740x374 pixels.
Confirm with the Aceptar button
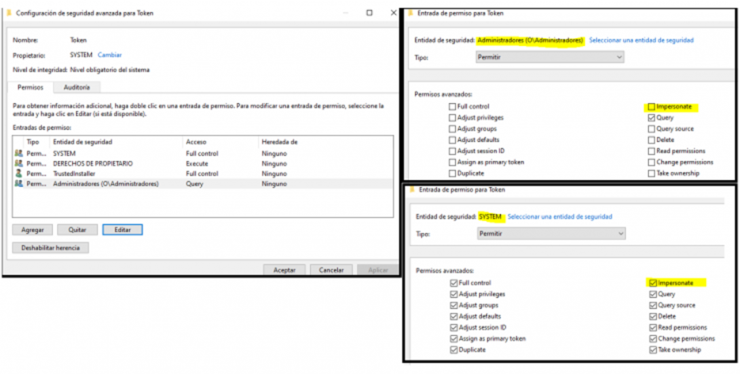click(285, 270)
